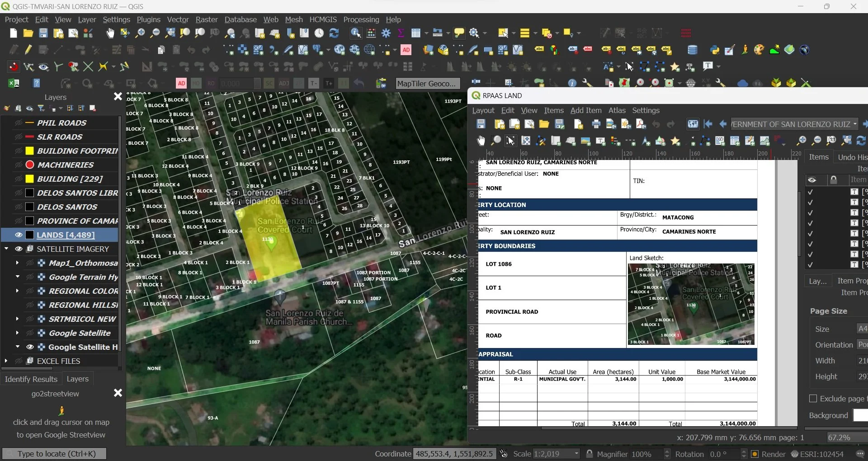The height and width of the screenshot is (461, 868).
Task: Add a label item to layout
Action: pyautogui.click(x=601, y=141)
